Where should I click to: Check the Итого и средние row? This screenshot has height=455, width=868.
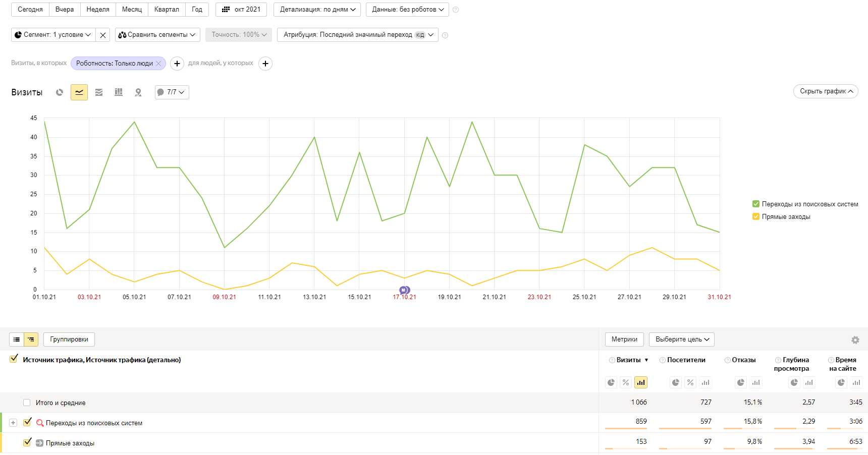pos(27,403)
